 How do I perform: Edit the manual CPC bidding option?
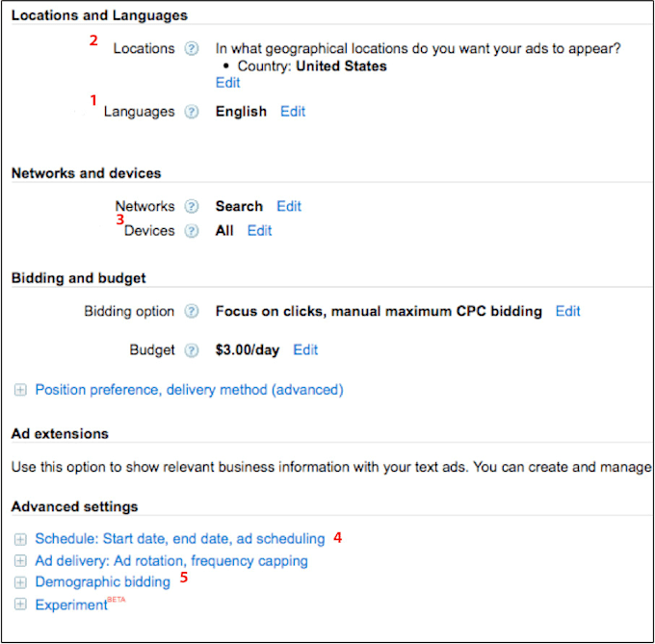point(567,311)
